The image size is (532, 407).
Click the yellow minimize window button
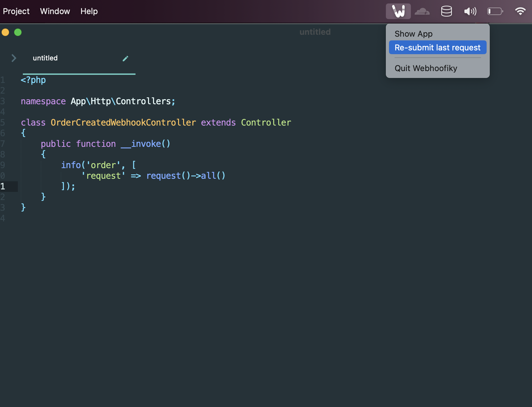(x=5, y=32)
